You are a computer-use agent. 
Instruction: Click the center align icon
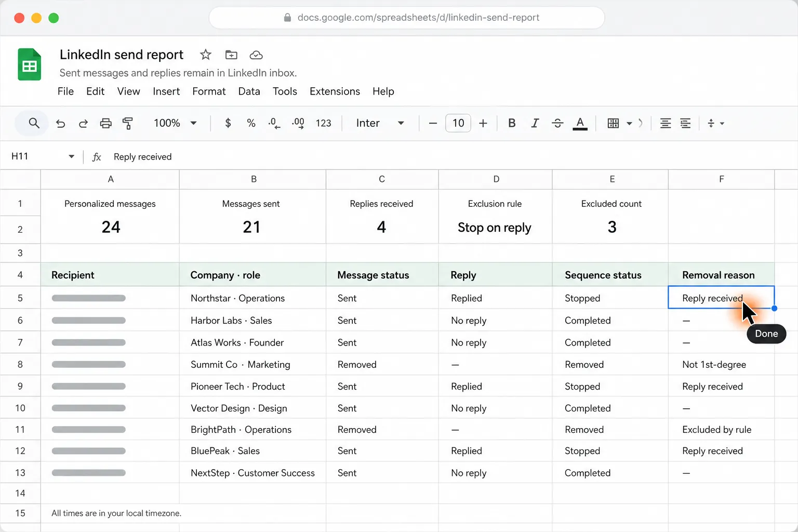pos(666,123)
